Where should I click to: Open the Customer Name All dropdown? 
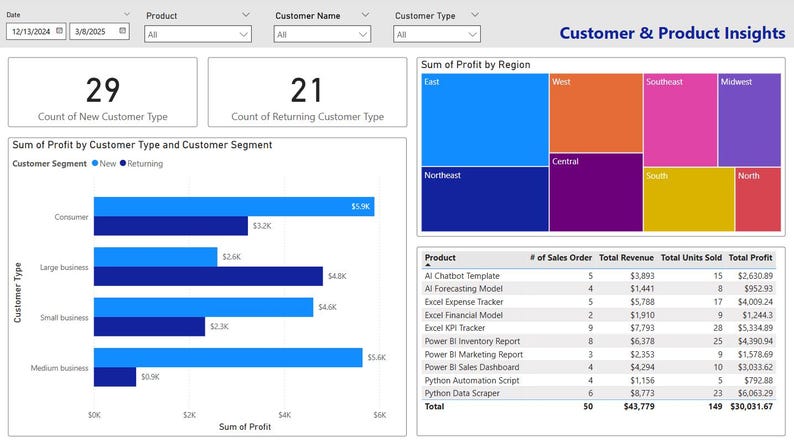click(322, 34)
